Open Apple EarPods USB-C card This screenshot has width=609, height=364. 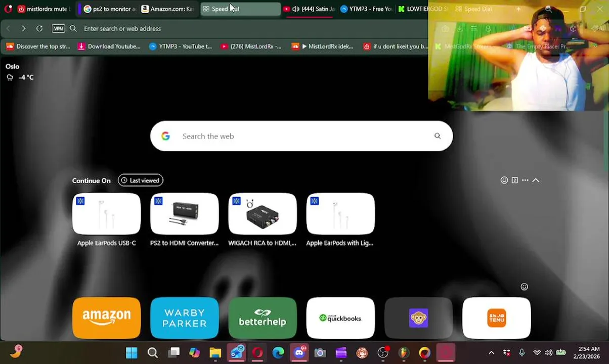click(x=106, y=220)
